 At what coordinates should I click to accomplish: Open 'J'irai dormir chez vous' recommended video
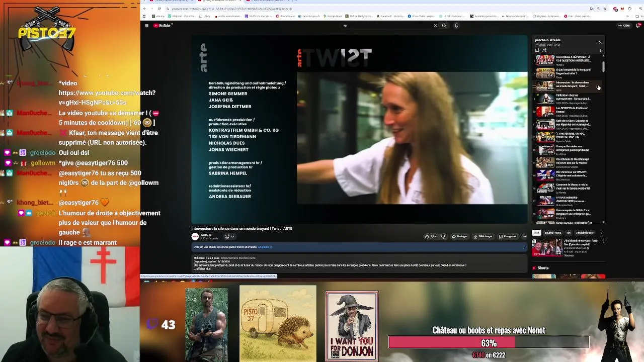click(x=568, y=248)
